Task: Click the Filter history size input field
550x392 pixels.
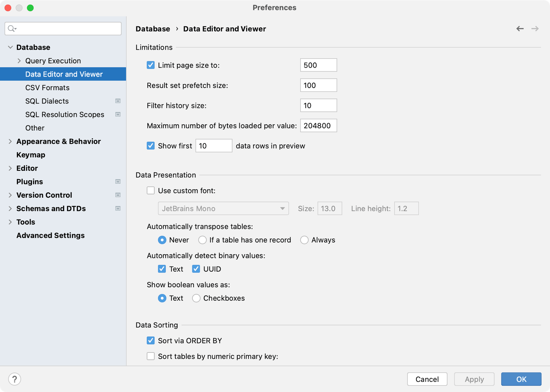Action: click(318, 105)
